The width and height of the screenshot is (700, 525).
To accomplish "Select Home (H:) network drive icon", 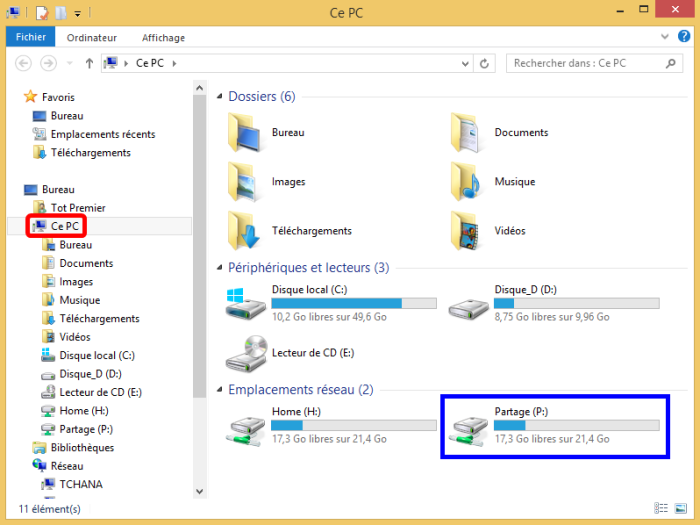I will (x=246, y=431).
